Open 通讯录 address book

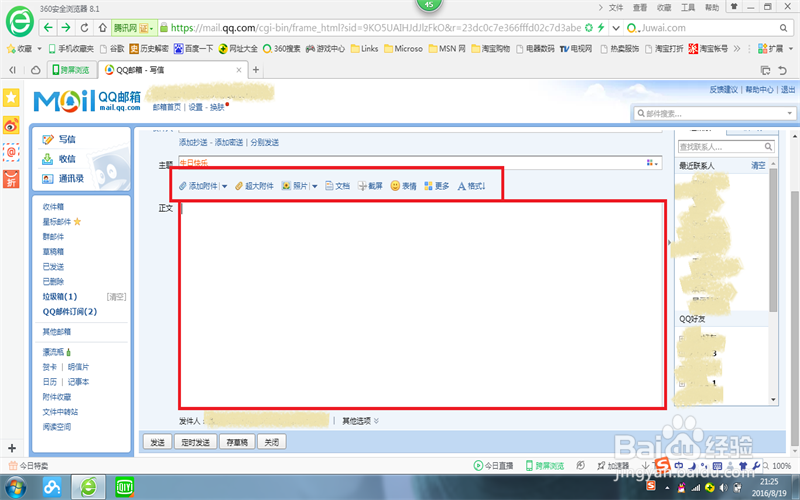coord(63,179)
